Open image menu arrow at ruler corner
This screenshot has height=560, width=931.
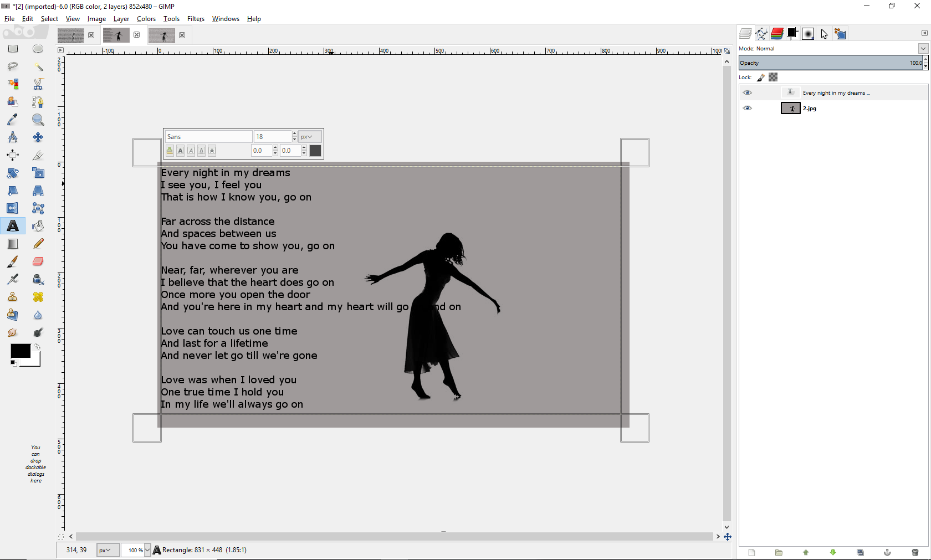60,50
